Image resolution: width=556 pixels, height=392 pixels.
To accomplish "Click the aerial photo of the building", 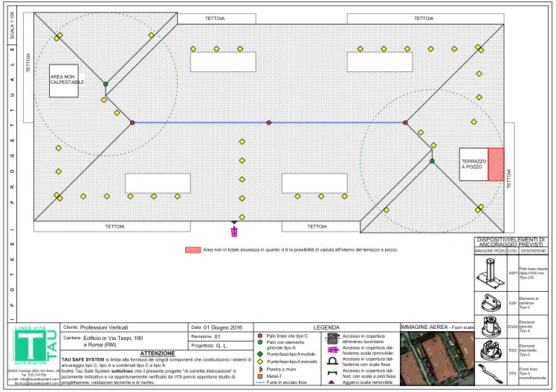I will point(437,359).
